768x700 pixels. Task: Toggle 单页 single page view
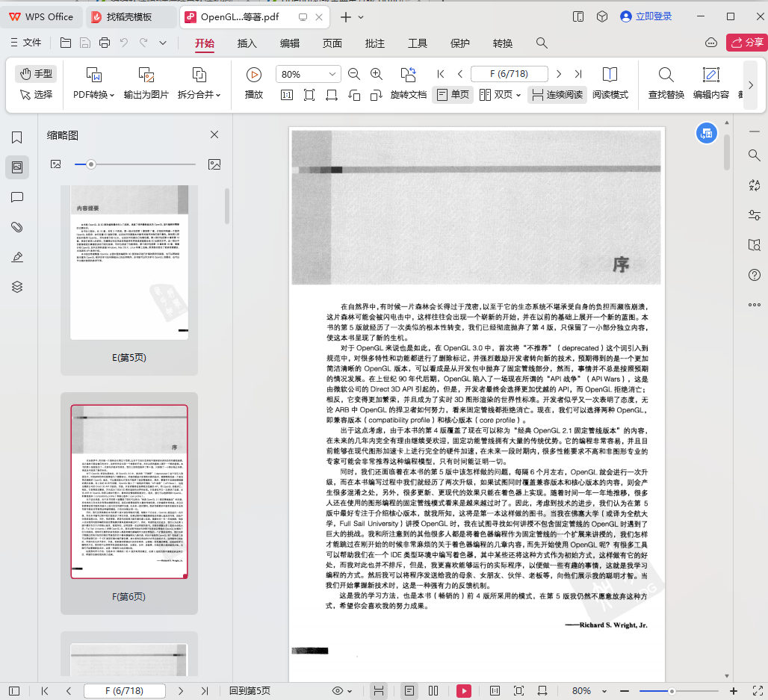click(x=453, y=95)
